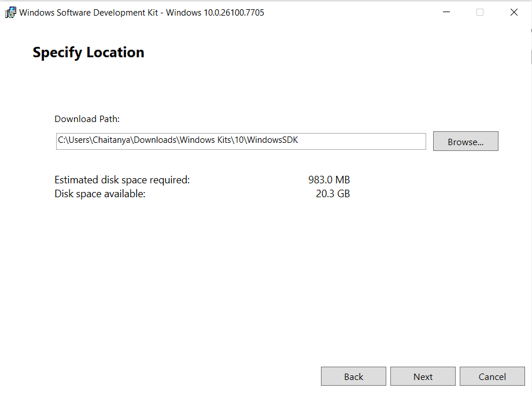This screenshot has height=395, width=532.
Task: Click Next to continue SDK installation
Action: [423, 376]
